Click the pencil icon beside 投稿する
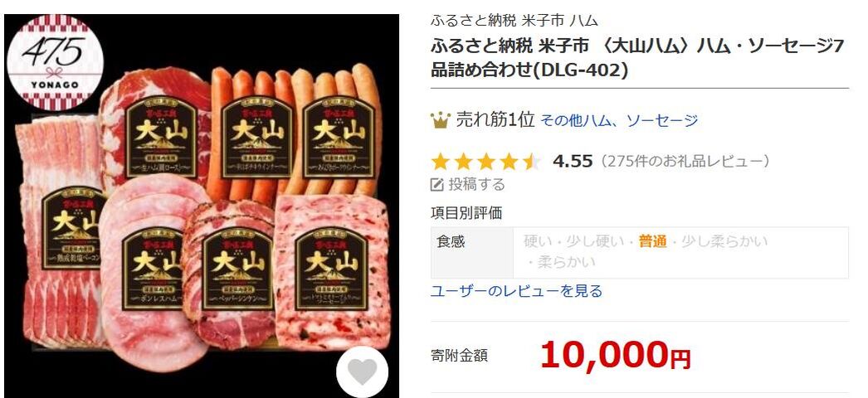This screenshot has height=398, width=868. (x=437, y=184)
